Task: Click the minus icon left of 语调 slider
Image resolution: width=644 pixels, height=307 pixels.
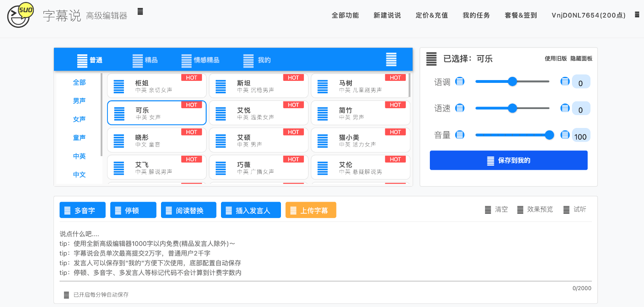Action: 460,81
